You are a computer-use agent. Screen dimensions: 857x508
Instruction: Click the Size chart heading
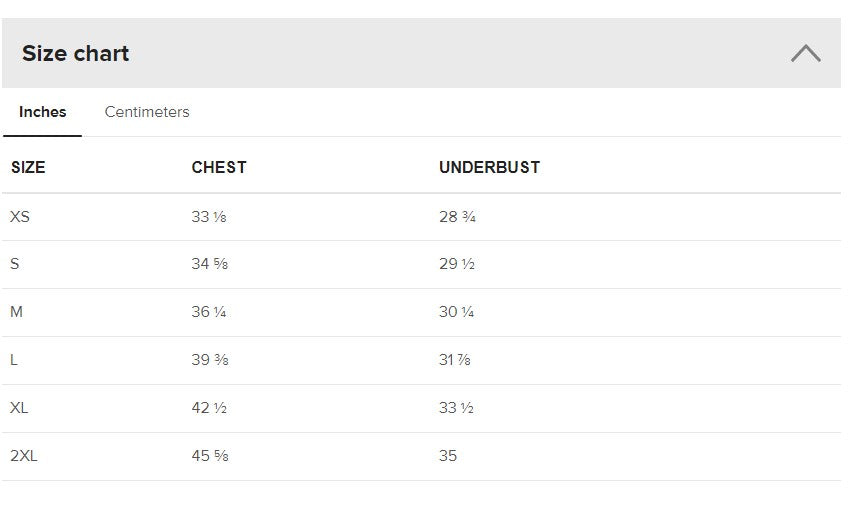click(x=76, y=54)
